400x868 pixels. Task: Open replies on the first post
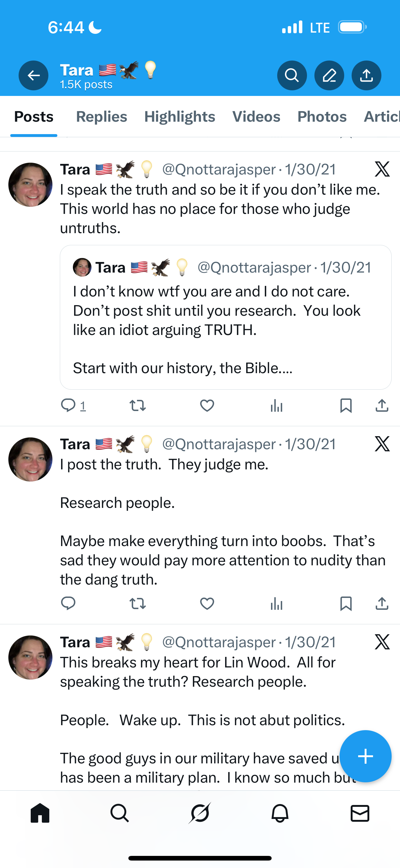68,405
